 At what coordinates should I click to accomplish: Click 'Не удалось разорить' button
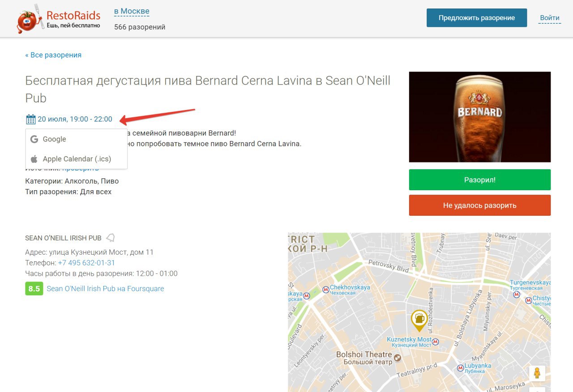[480, 205]
